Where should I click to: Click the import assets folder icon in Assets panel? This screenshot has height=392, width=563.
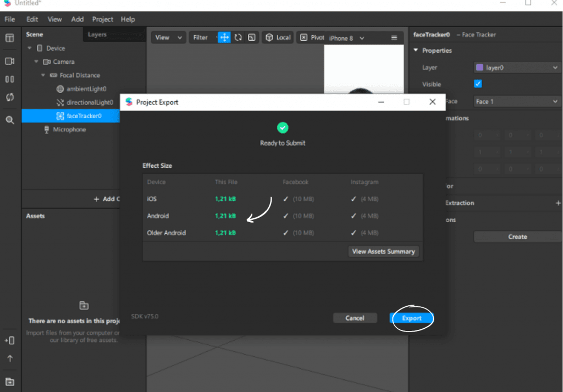[x=84, y=306]
